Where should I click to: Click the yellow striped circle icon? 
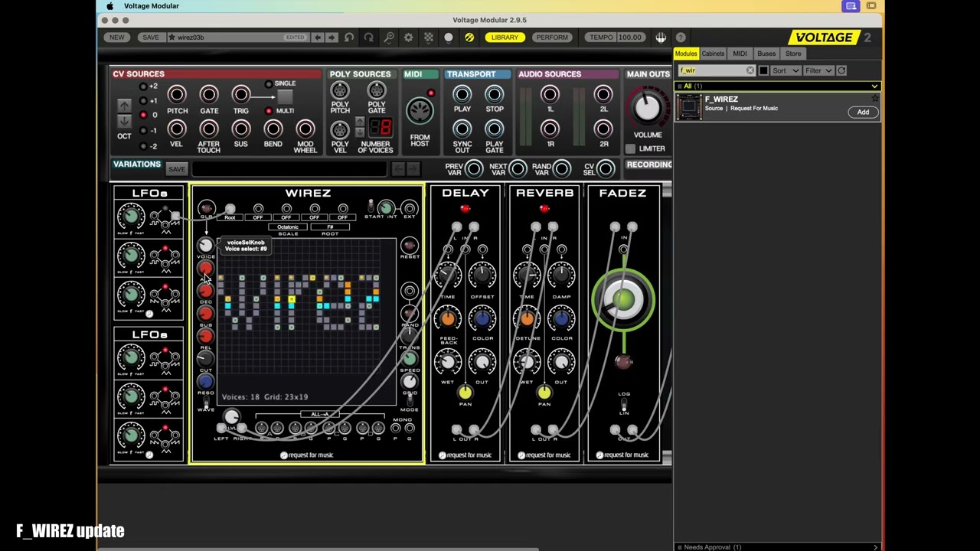coord(469,37)
